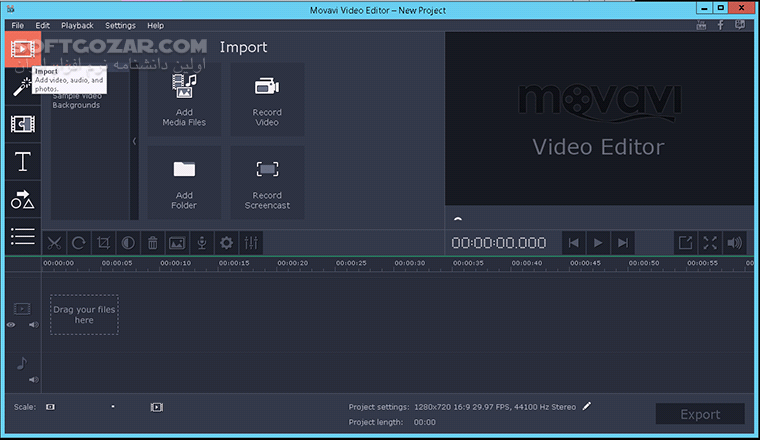This screenshot has height=440, width=760.
Task: Open the Callouts shapes tab
Action: (x=23, y=199)
